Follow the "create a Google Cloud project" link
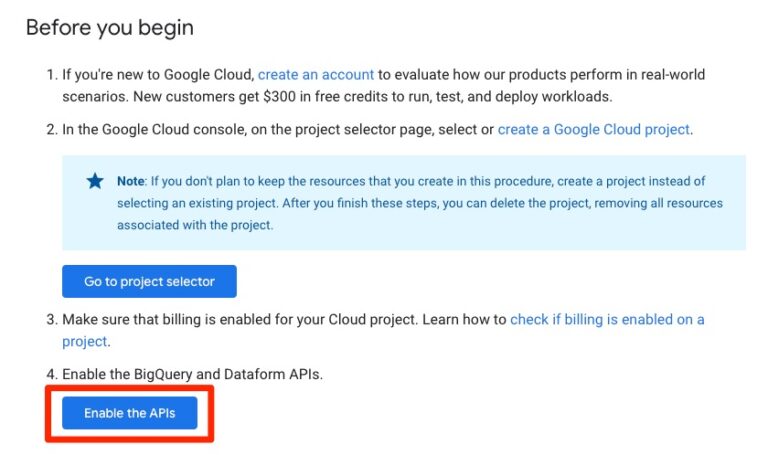This screenshot has width=768, height=455. 593,129
